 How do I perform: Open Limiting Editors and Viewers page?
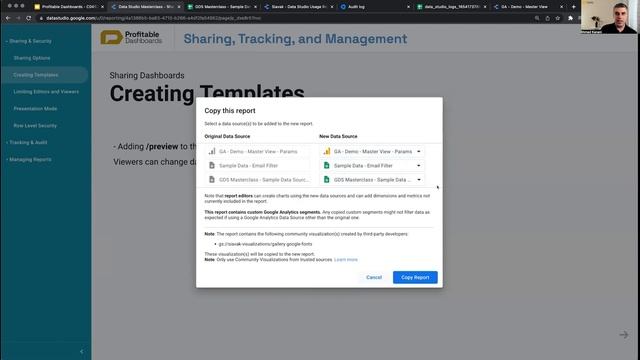[x=46, y=92]
